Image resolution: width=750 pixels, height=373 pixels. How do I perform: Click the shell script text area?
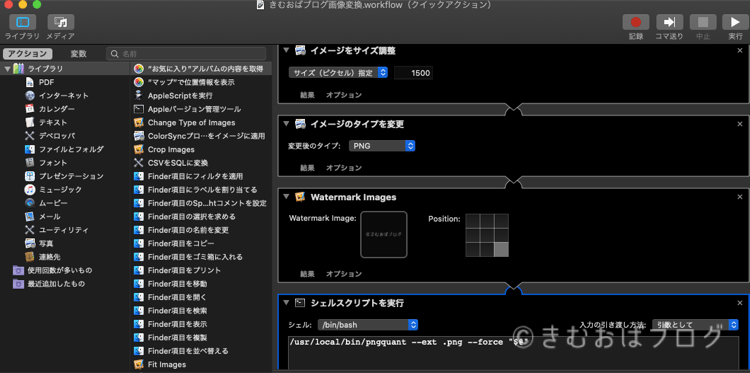click(514, 353)
